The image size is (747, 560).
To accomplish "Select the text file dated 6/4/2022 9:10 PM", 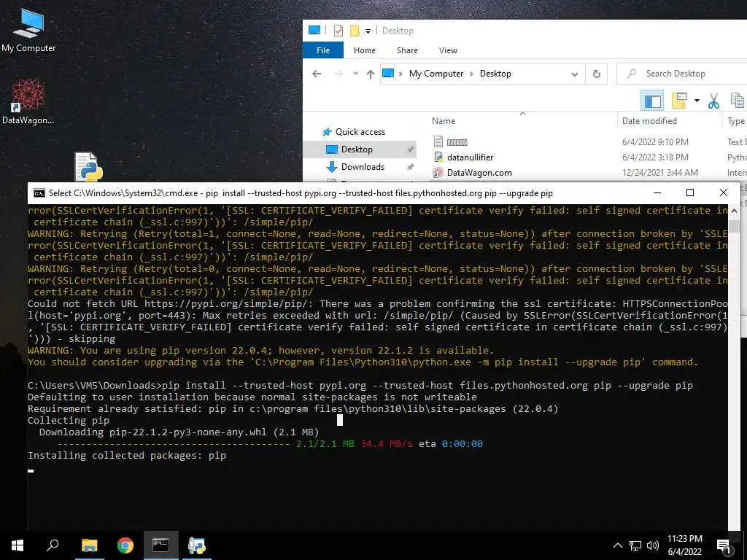I will 457,142.
